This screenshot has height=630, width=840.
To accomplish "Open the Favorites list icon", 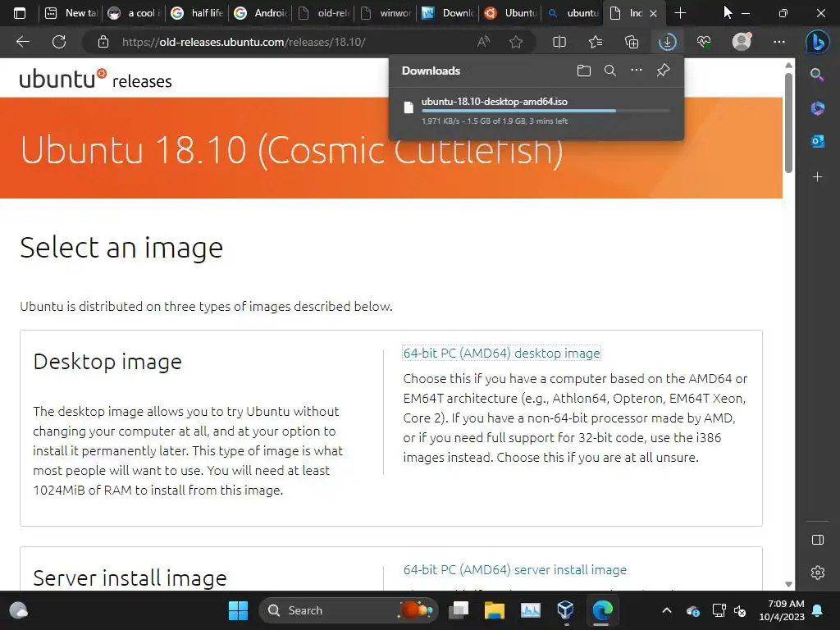I will pyautogui.click(x=596, y=42).
